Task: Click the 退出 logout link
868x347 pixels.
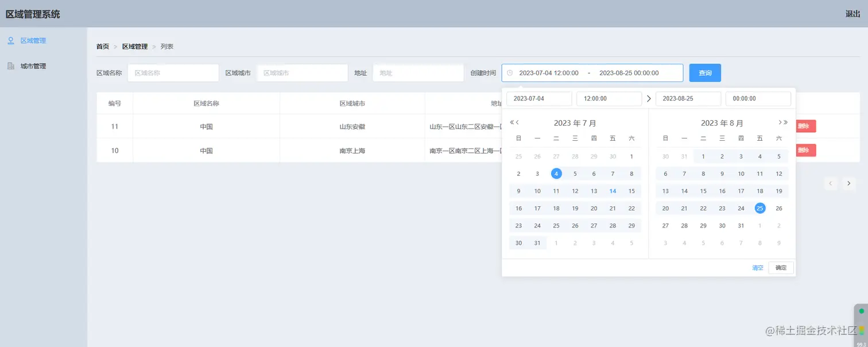Action: coord(852,14)
